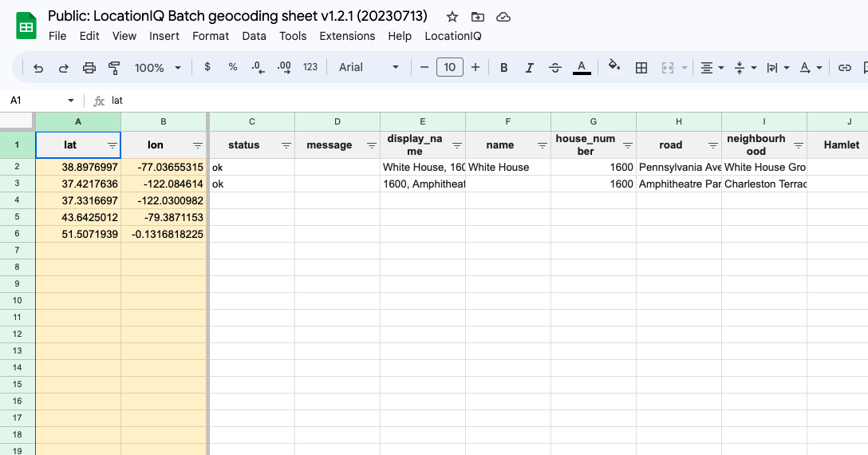Format selection as currency

point(207,67)
